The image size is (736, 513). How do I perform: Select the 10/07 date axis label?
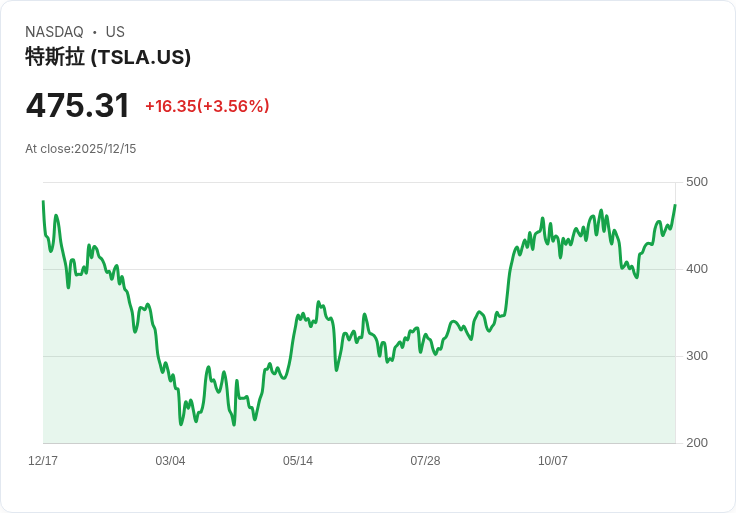[x=553, y=461]
